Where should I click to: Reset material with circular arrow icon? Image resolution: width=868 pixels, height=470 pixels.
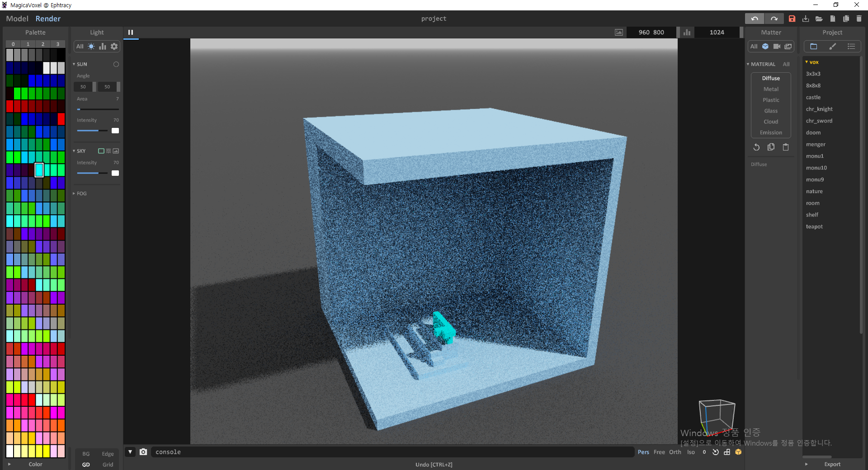(x=756, y=147)
